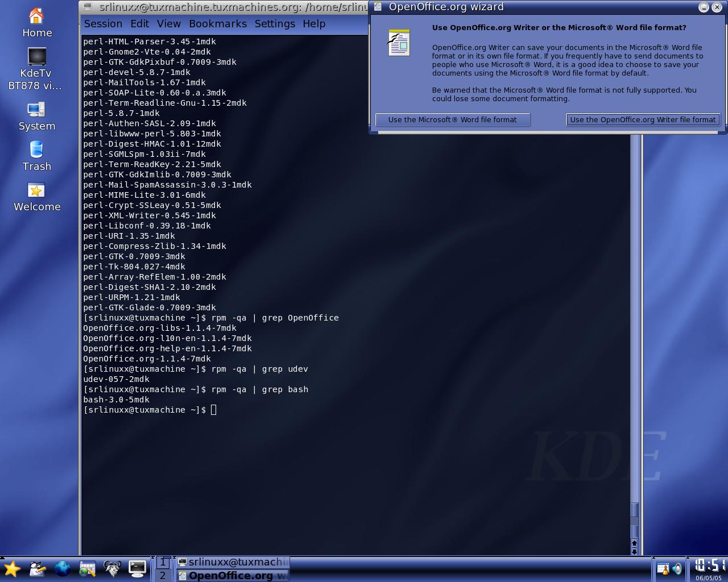This screenshot has width=728, height=582.
Task: Switch to the OpenOffice.org wizard taskbar entry
Action: click(x=233, y=575)
